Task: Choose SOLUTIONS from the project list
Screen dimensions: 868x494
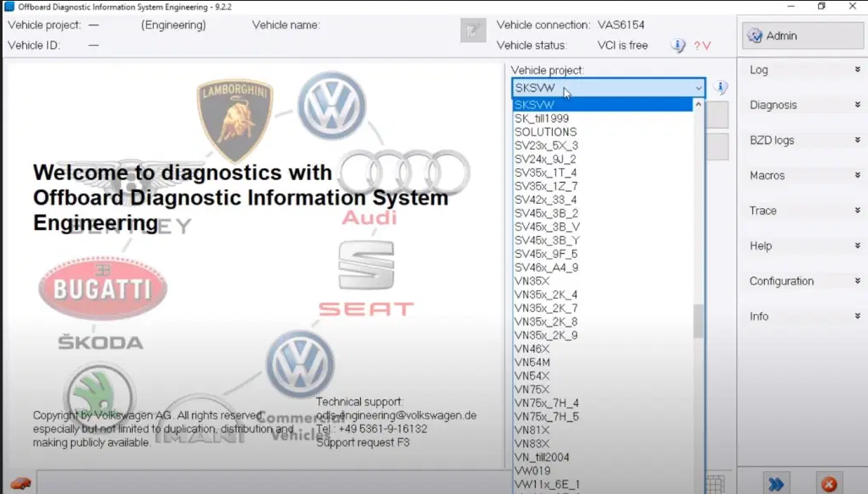Action: pyautogui.click(x=603, y=132)
